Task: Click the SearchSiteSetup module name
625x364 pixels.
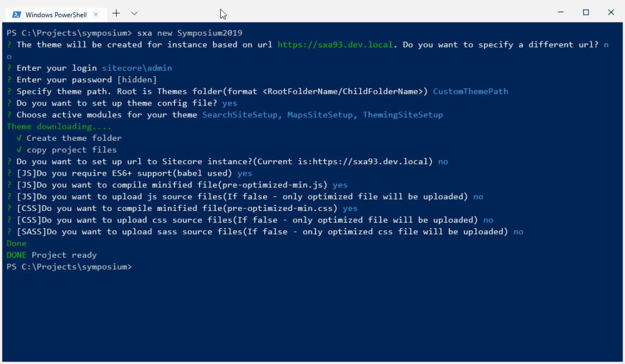Action: pos(238,115)
